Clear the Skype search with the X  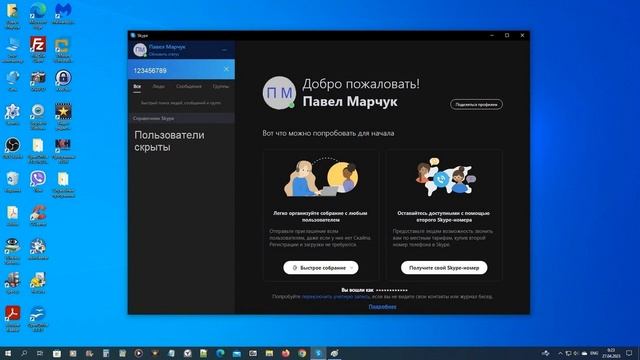point(226,69)
